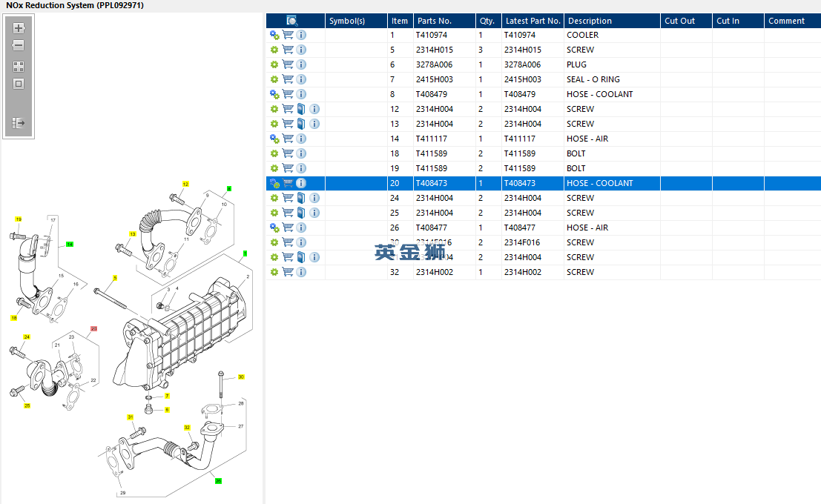Select callout 7 below the cooler

pyautogui.click(x=167, y=396)
